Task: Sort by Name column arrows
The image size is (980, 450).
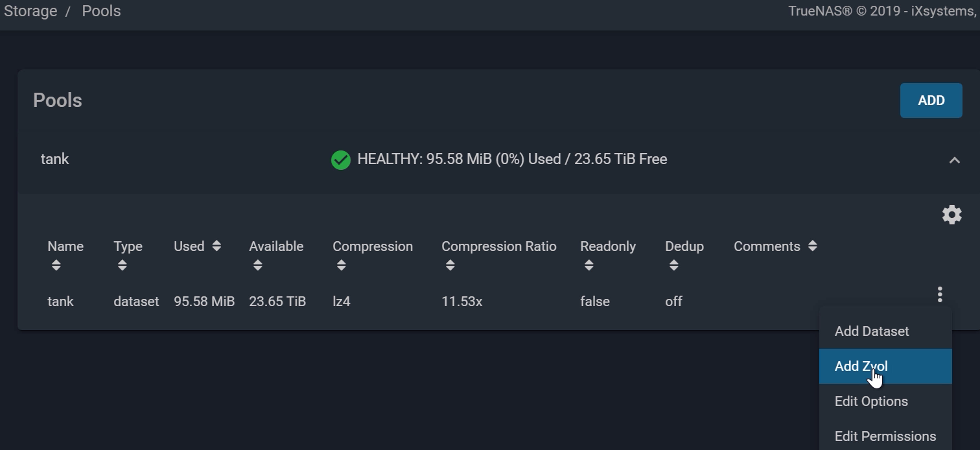Action: pyautogui.click(x=56, y=265)
